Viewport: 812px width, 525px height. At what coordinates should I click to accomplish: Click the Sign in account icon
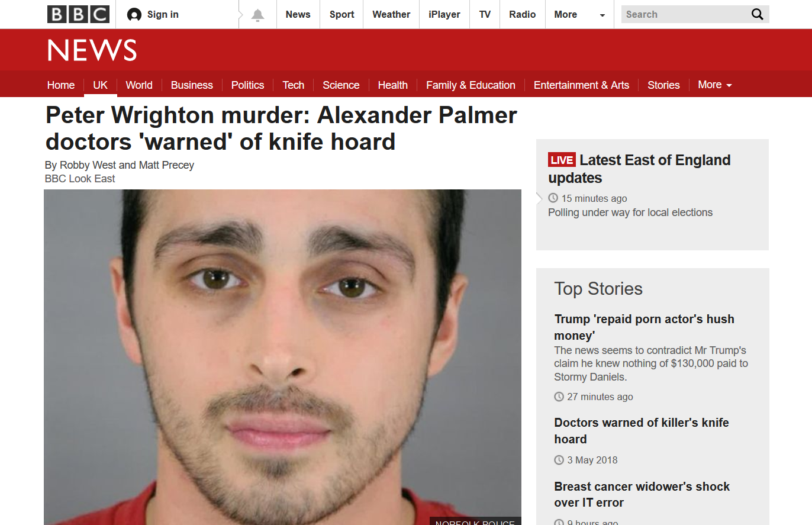(x=134, y=15)
